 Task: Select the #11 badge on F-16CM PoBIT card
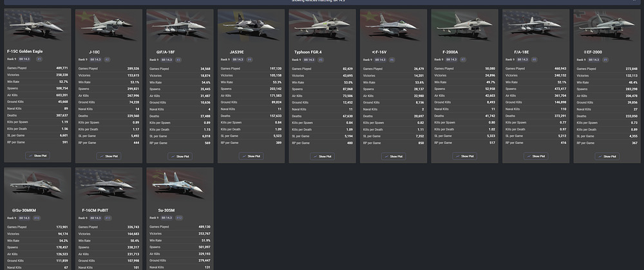(x=108, y=218)
